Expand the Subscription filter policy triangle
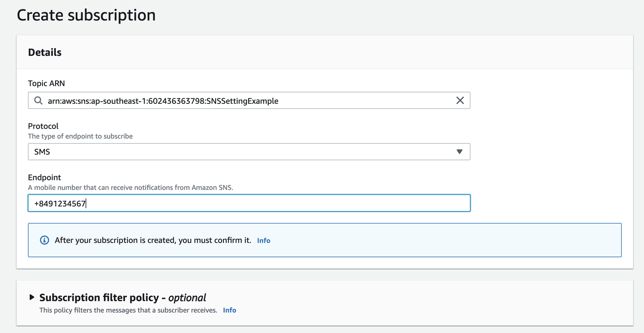The height and width of the screenshot is (333, 644). click(x=32, y=298)
